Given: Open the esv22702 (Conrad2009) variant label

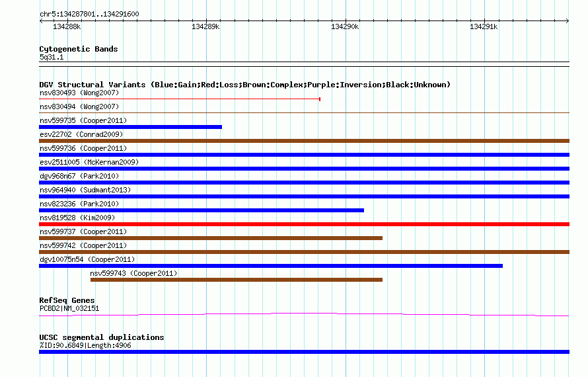Looking at the screenshot, I should (x=81, y=134).
